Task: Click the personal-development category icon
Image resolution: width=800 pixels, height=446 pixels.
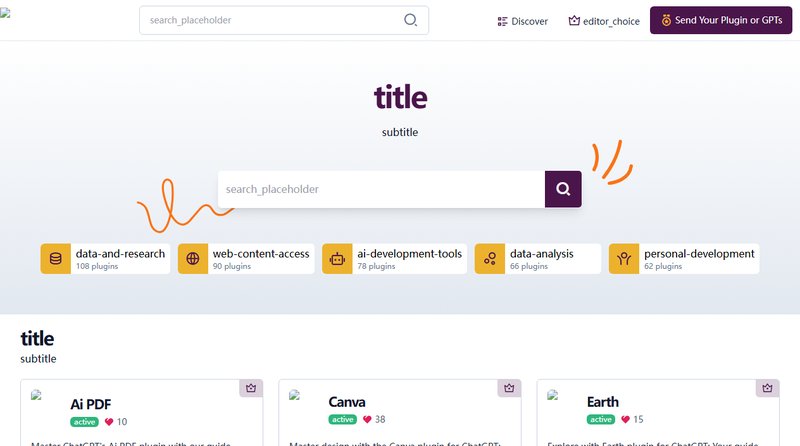Action: click(x=624, y=259)
